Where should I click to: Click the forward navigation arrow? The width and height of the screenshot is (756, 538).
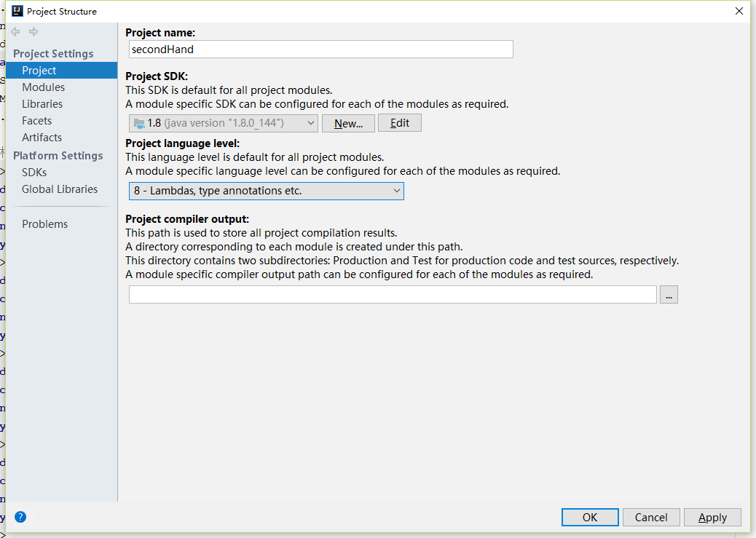point(34,32)
